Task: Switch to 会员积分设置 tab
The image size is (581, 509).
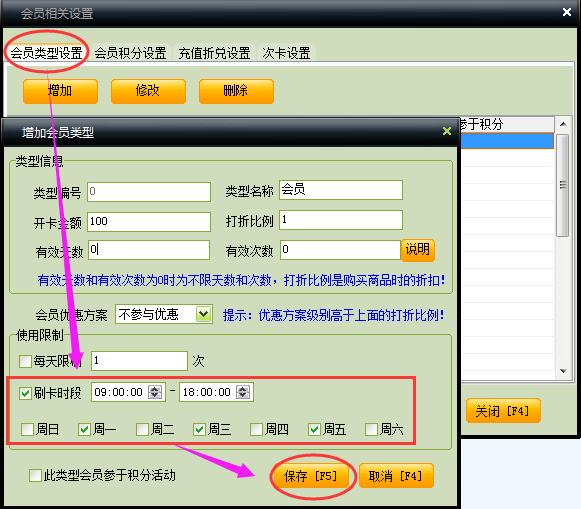Action: 130,53
